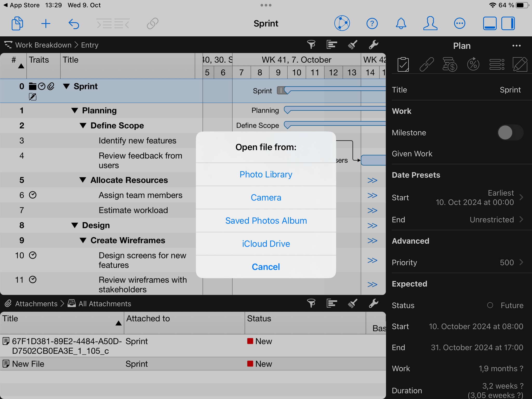Open the documents icon in top toolbar
Image resolution: width=532 pixels, height=399 pixels.
[17, 24]
